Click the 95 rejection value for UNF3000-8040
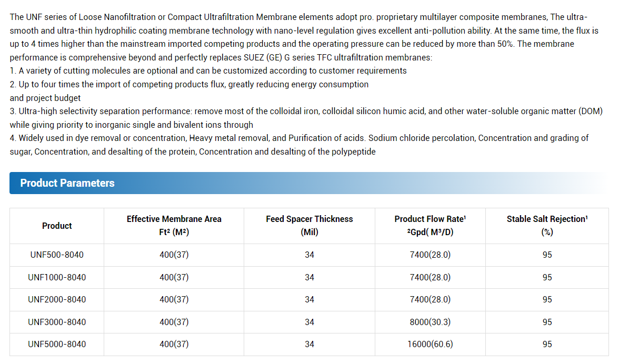 click(547, 322)
